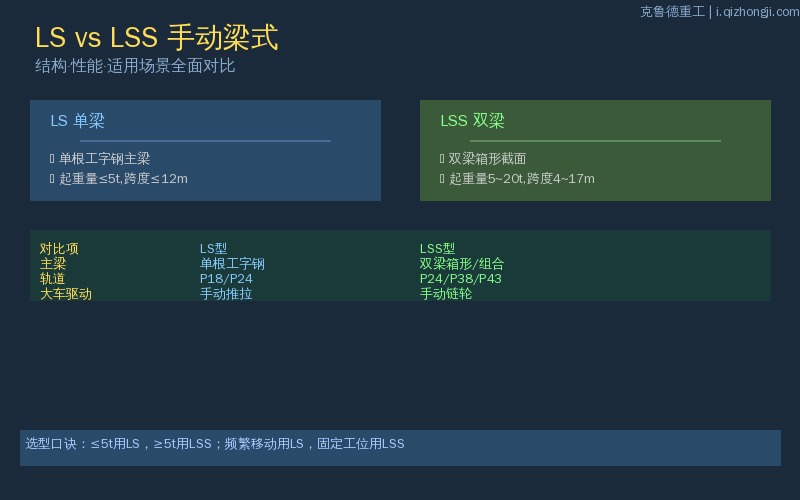
Task: Select table header 'LSS型'
Action: 437,248
